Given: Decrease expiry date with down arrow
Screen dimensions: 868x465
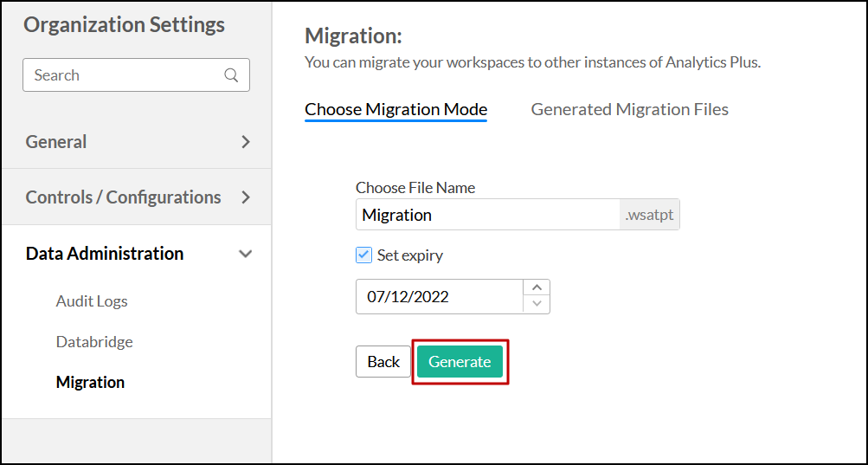Looking at the screenshot, I should [537, 304].
